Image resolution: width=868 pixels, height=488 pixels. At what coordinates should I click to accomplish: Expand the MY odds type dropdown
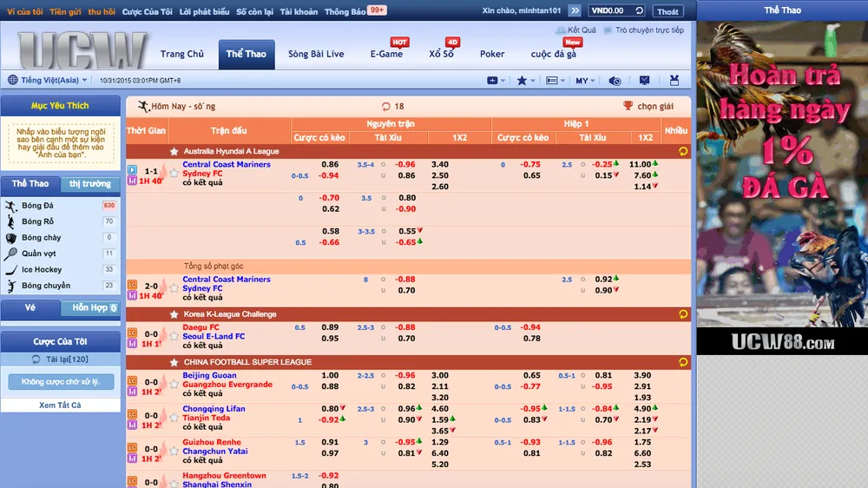(x=585, y=81)
